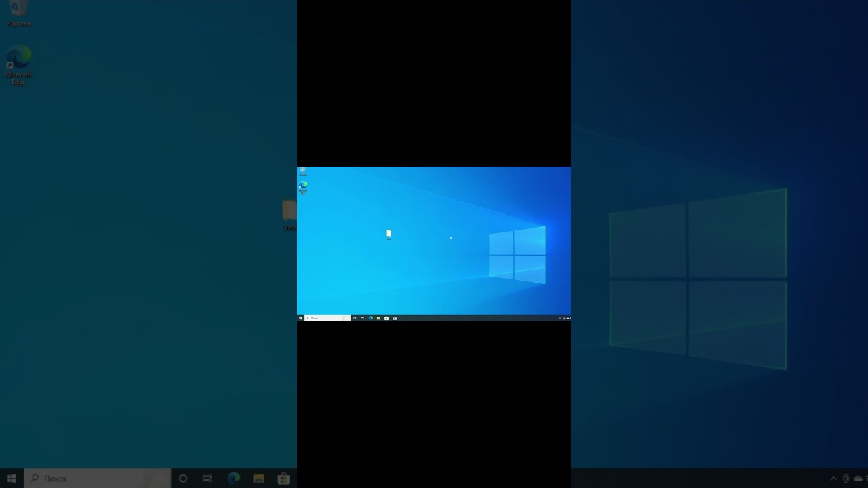Click Task View in the large blurred taskbar
868x488 pixels.
pyautogui.click(x=208, y=479)
